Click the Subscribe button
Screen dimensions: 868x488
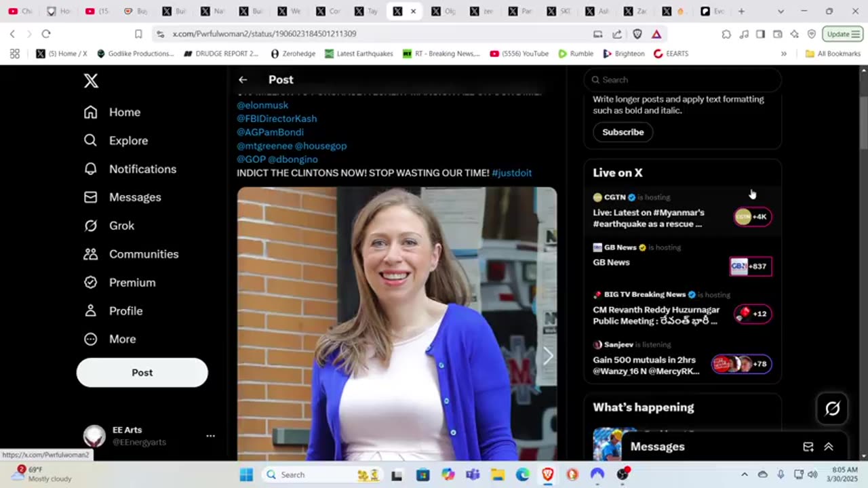click(623, 132)
